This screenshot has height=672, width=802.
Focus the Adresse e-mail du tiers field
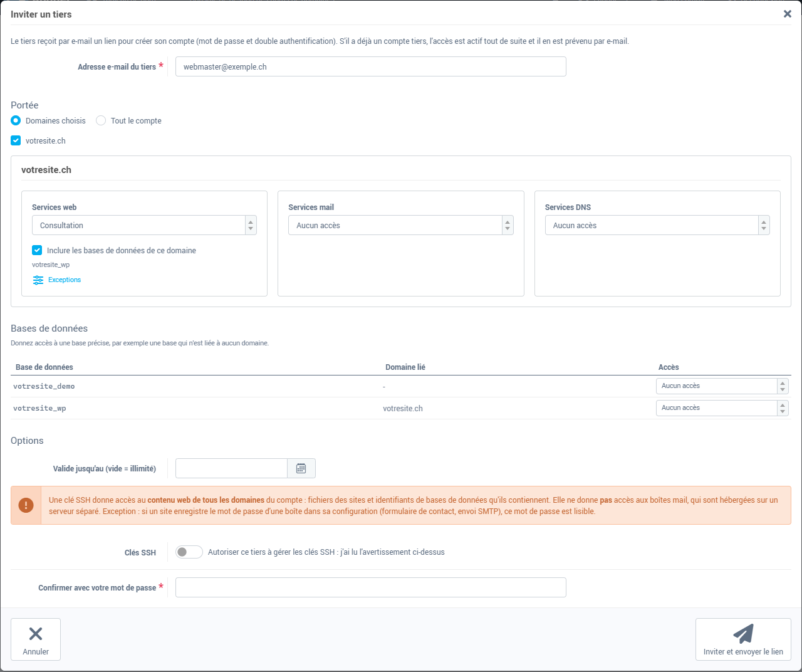371,66
